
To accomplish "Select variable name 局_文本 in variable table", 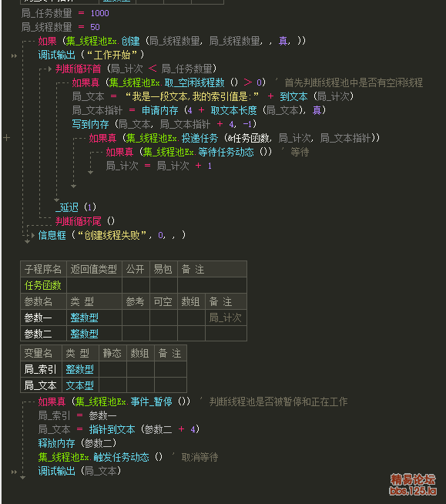I will 41,385.
